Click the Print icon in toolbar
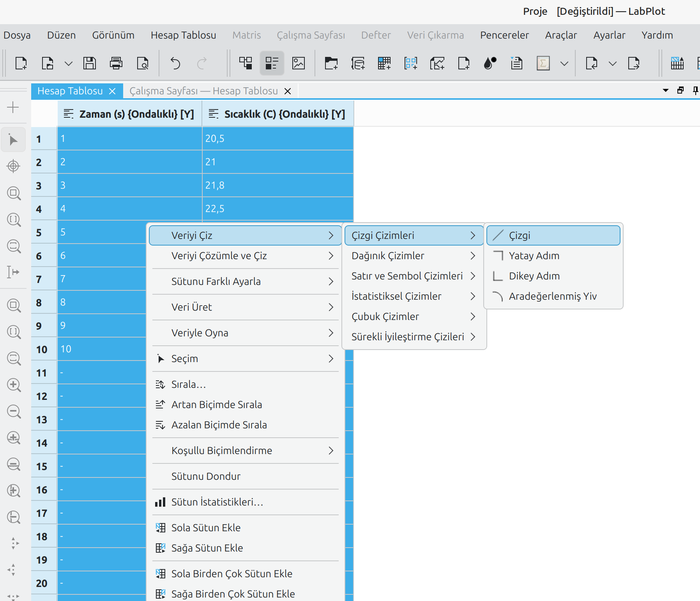The width and height of the screenshot is (700, 601). (116, 63)
